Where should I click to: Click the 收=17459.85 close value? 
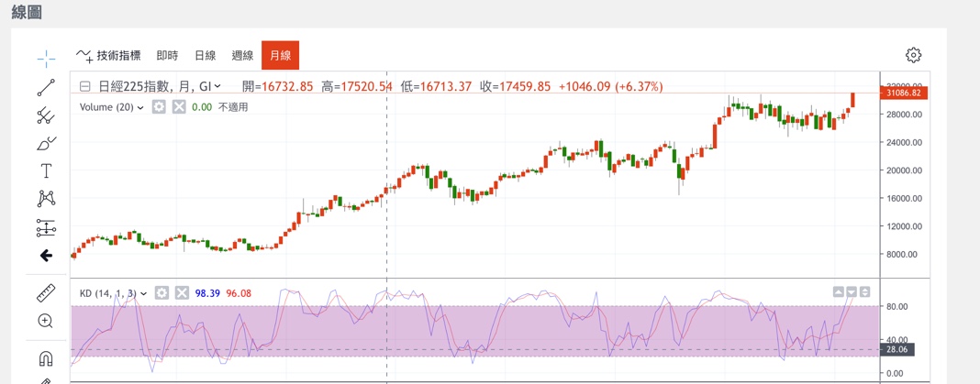point(515,87)
